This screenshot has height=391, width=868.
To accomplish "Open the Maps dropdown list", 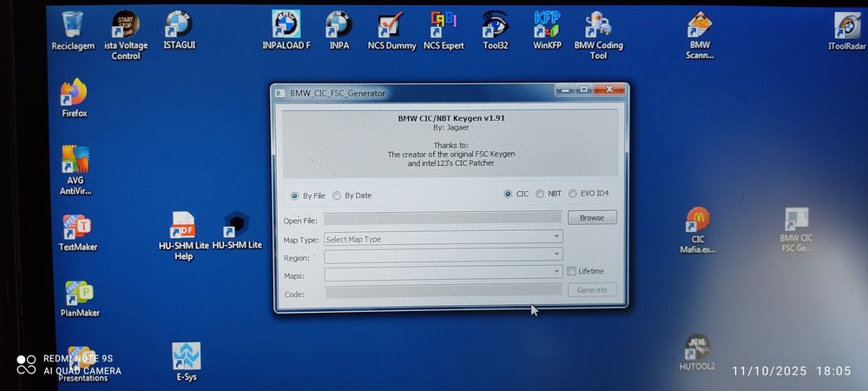I will click(444, 273).
